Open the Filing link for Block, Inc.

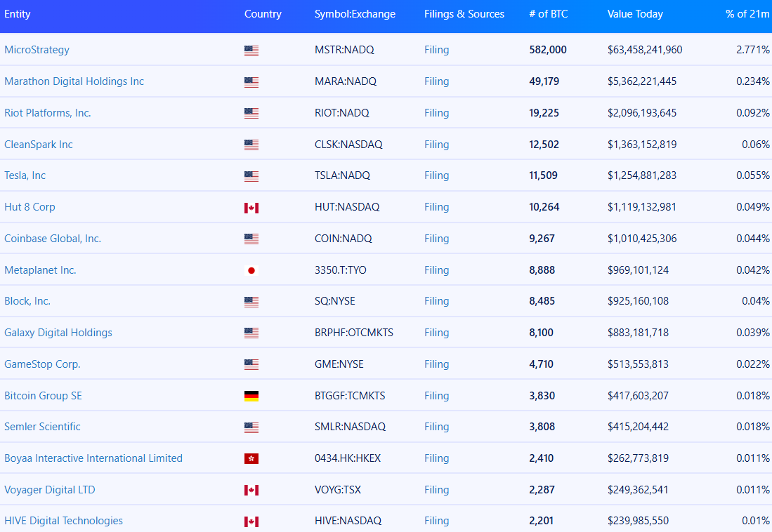tap(437, 300)
